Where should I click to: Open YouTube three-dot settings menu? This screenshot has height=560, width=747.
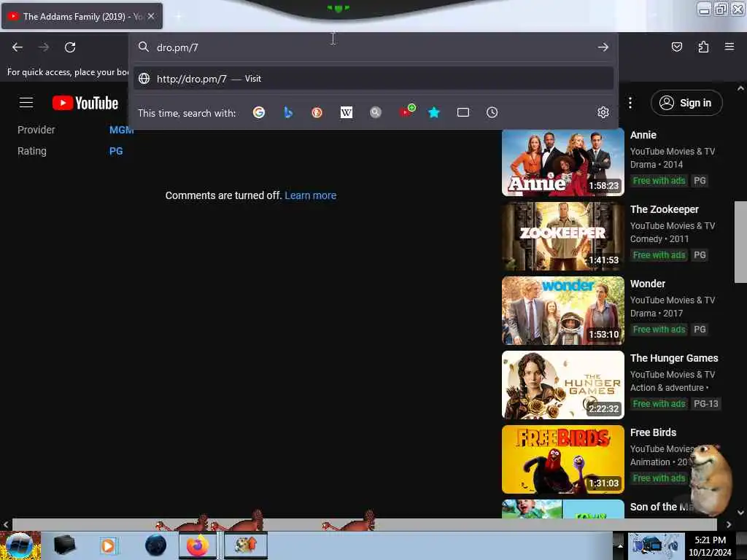[x=630, y=103]
